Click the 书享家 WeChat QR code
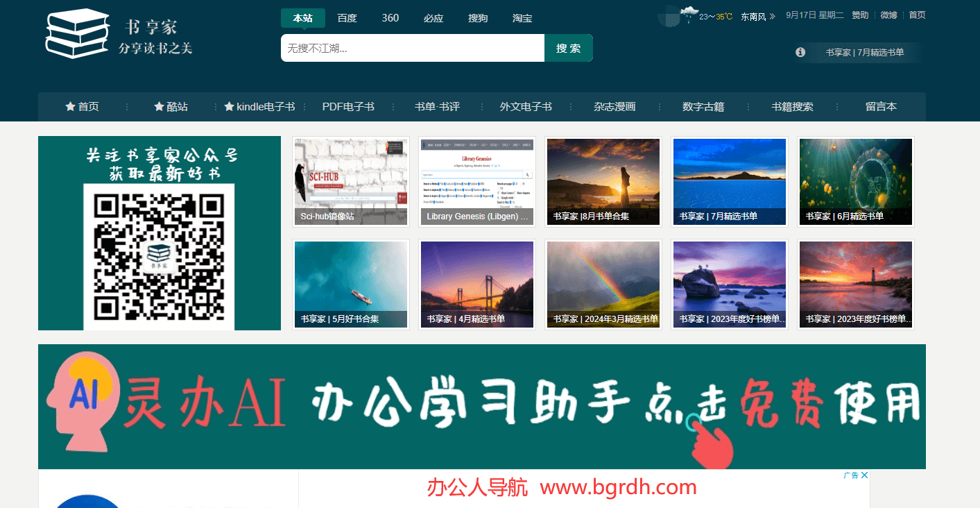 click(159, 256)
